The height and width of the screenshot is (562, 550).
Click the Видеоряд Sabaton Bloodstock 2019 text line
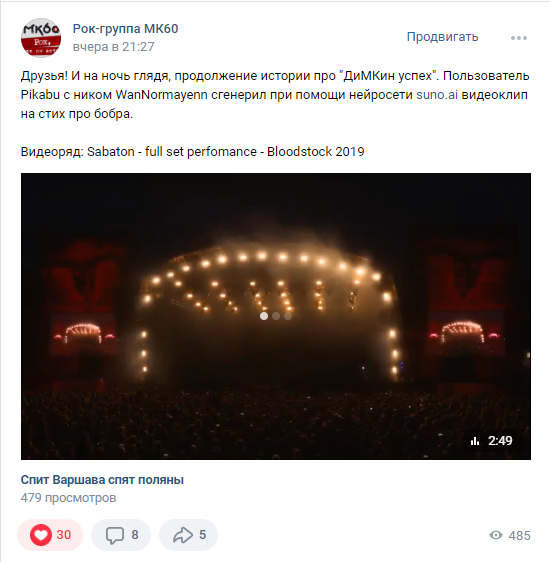(x=192, y=152)
